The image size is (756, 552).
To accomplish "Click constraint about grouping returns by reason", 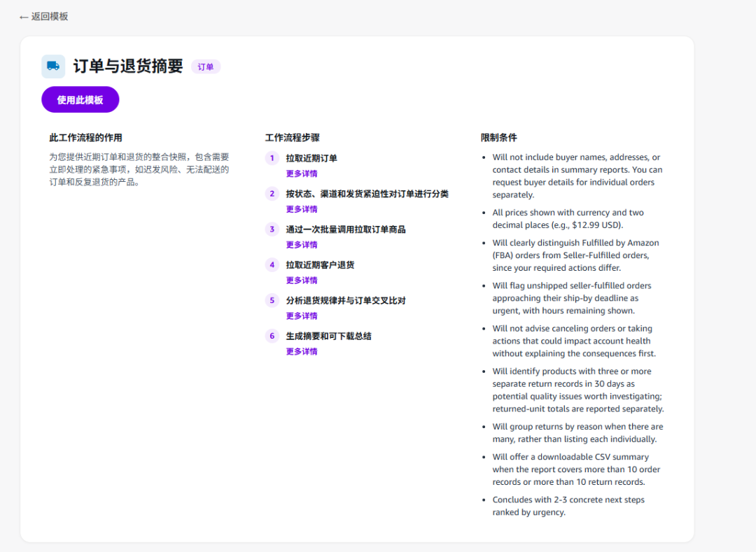I will coord(577,432).
